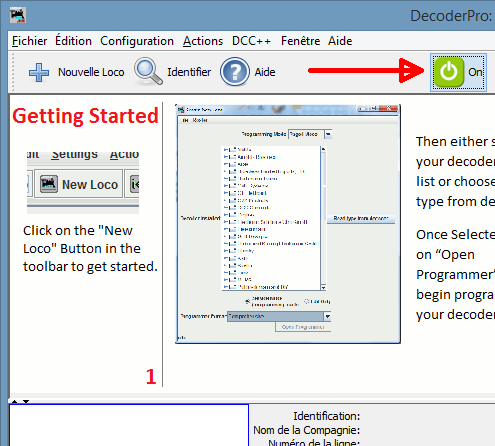Open the Aide menu in menu bar
Screen dimensions: 495x446
[340, 41]
